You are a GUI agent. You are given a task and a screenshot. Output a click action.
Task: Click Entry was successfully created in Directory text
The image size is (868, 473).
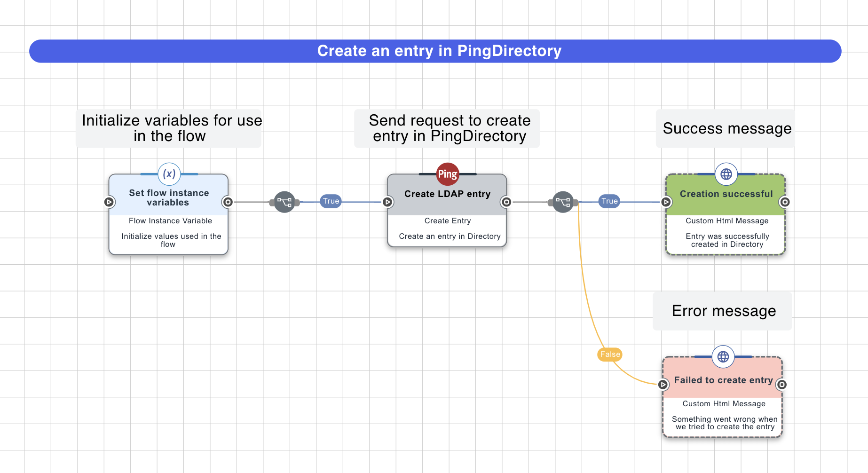click(727, 240)
